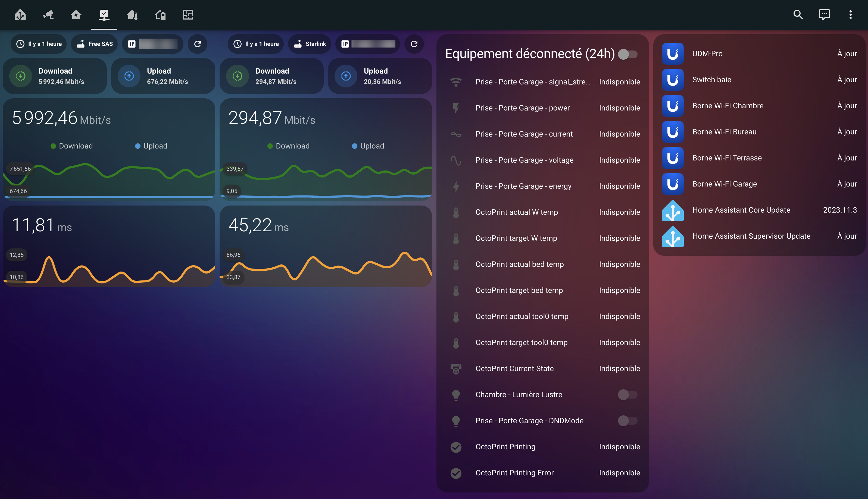Open the security camera view tab

[48, 15]
